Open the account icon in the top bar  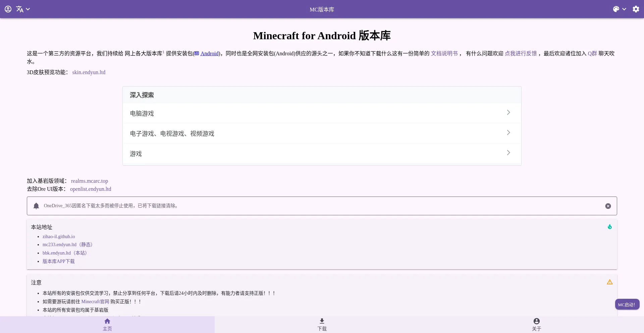(8, 9)
